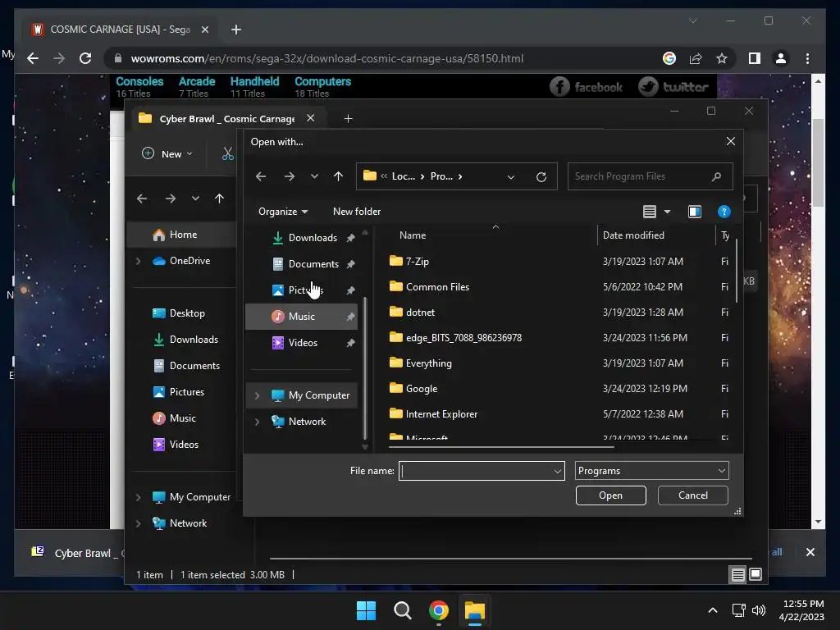Sort by Date modified column header
This screenshot has width=840, height=630.
click(634, 235)
